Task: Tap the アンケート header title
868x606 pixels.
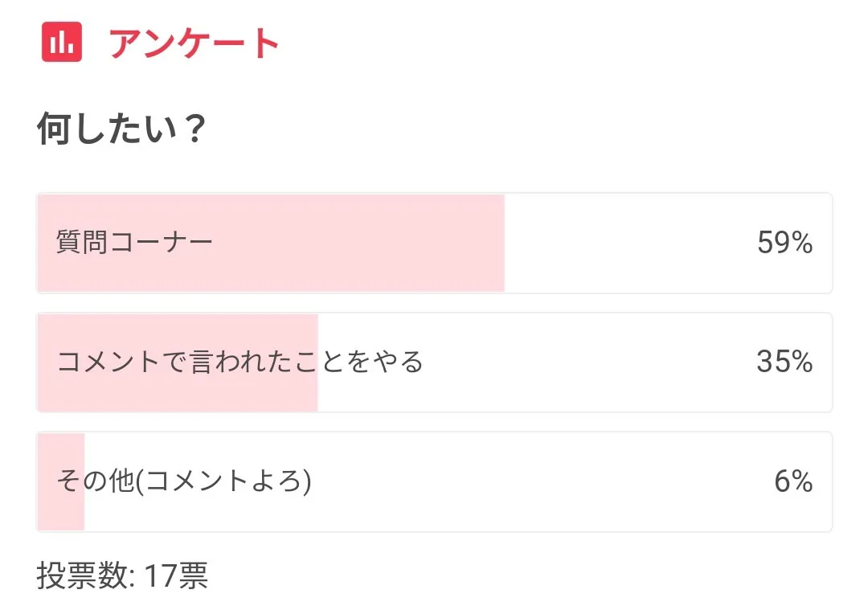Action: point(194,43)
